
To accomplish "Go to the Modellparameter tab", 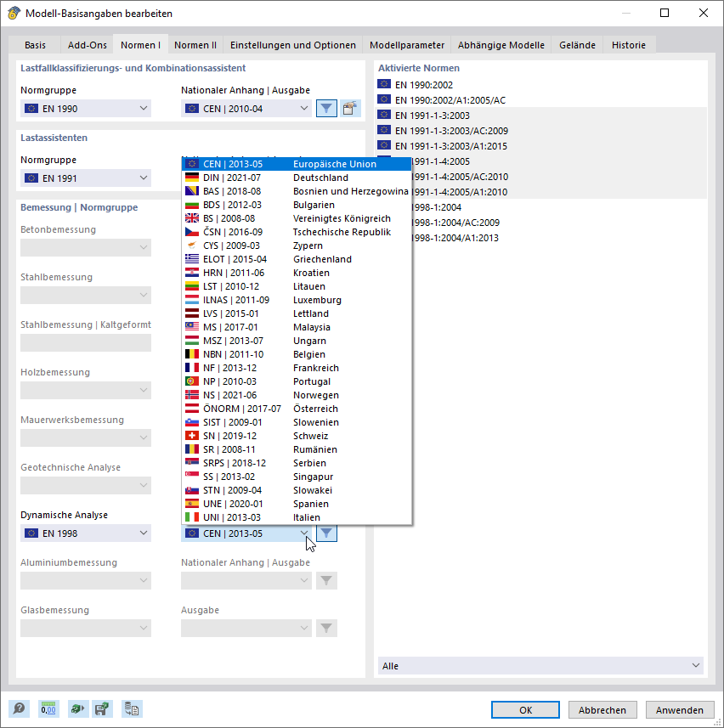I will [407, 45].
